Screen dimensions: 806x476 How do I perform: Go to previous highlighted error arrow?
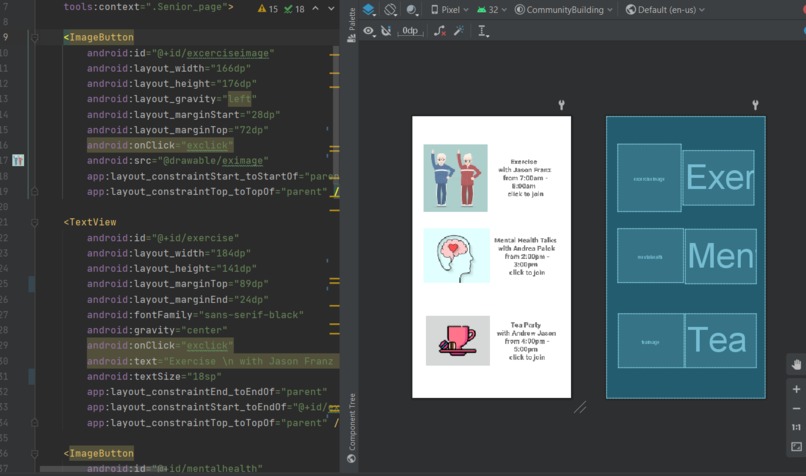coord(316,8)
